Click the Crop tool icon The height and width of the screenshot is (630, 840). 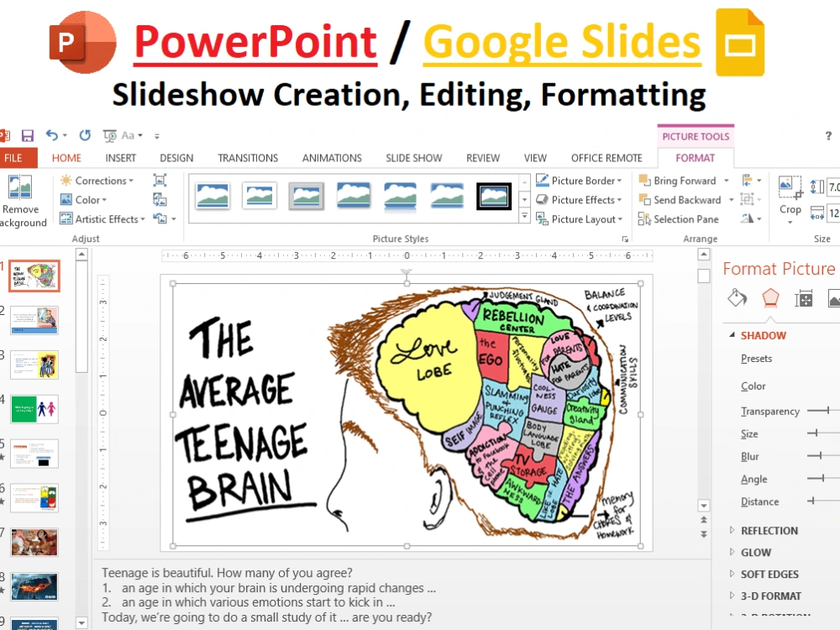click(790, 187)
